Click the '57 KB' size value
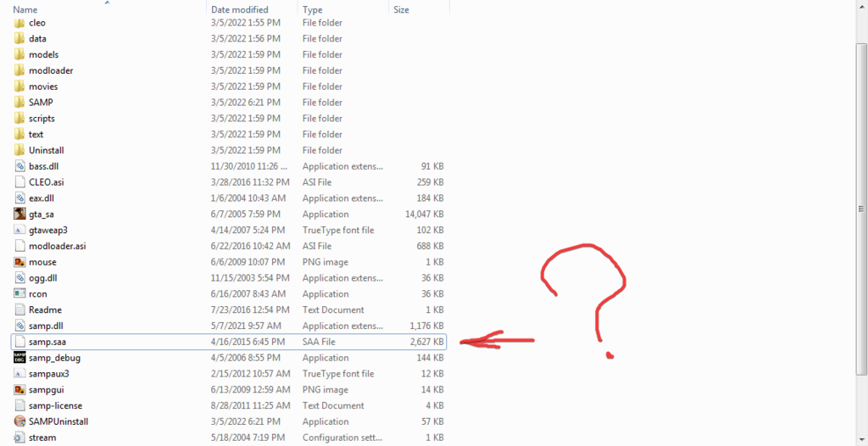 pyautogui.click(x=432, y=421)
